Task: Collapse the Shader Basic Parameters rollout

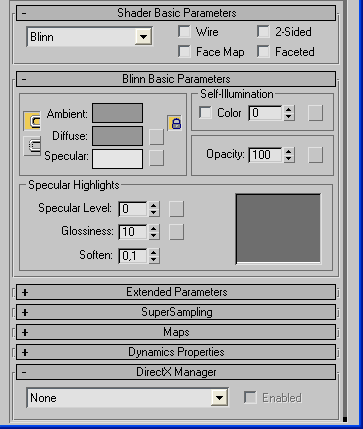Action: click(176, 13)
